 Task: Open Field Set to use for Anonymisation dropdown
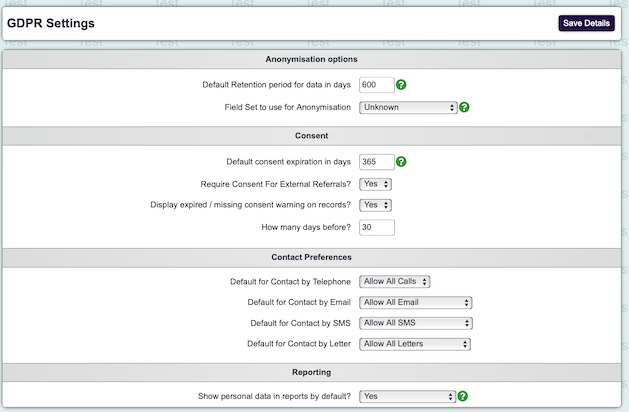point(408,107)
